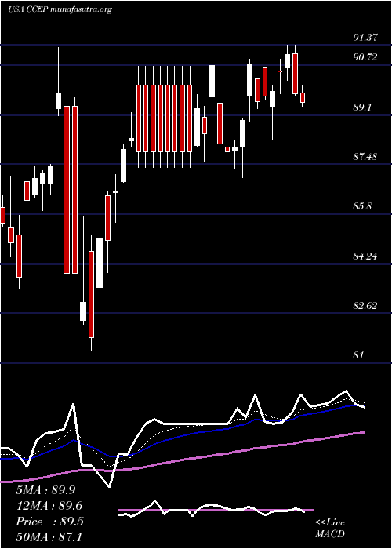This screenshot has height=549, width=392.
Task: Click the 90.72 price level label
Action: (365, 57)
